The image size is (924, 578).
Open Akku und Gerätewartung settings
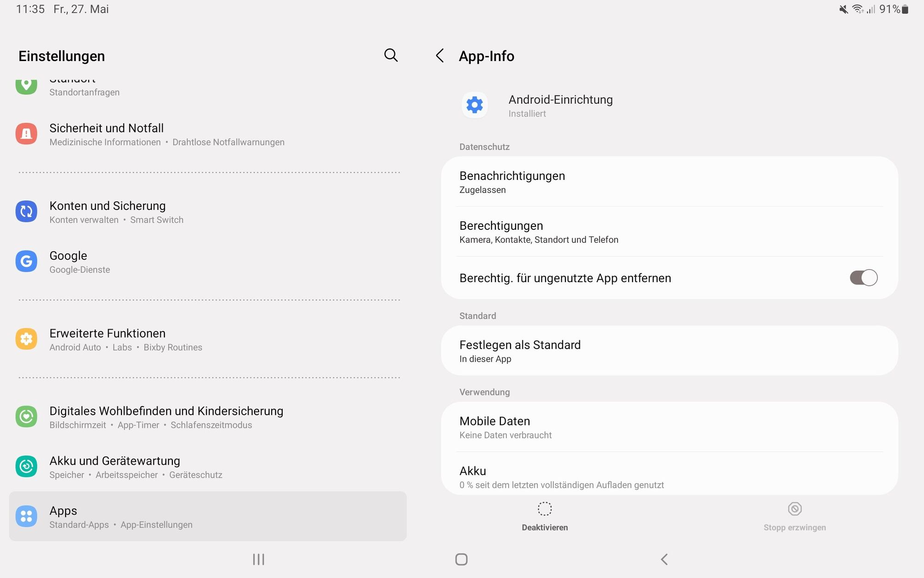pos(207,467)
